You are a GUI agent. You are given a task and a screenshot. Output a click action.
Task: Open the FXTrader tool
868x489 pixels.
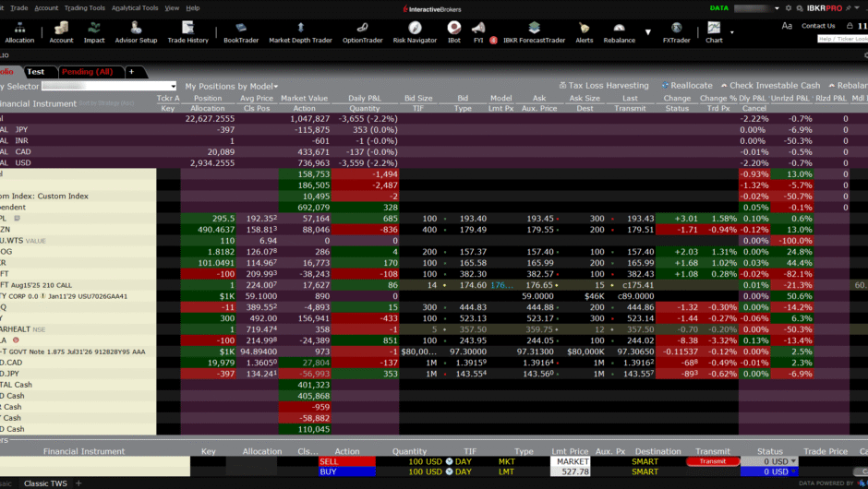click(x=676, y=32)
